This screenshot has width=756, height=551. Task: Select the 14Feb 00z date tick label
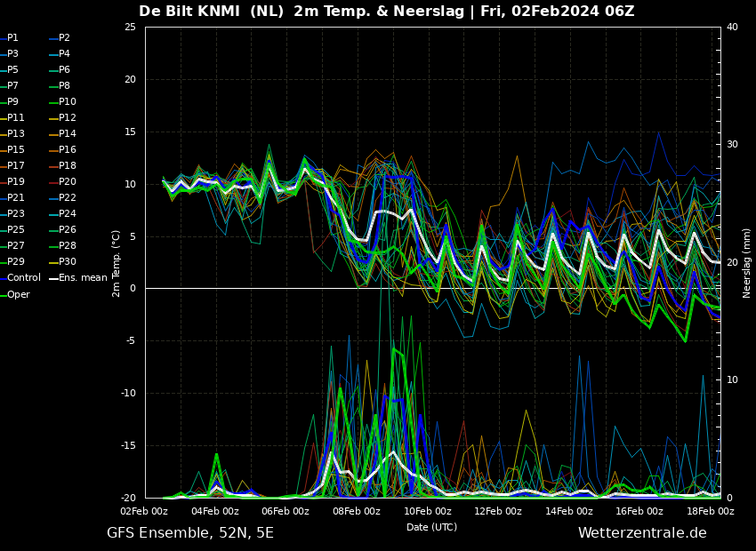(569, 512)
